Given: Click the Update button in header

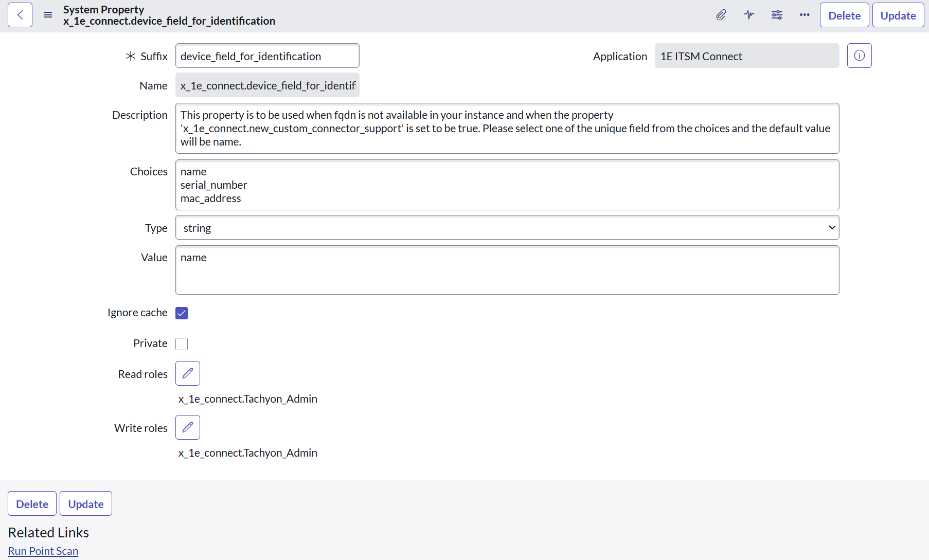Looking at the screenshot, I should click(x=898, y=15).
